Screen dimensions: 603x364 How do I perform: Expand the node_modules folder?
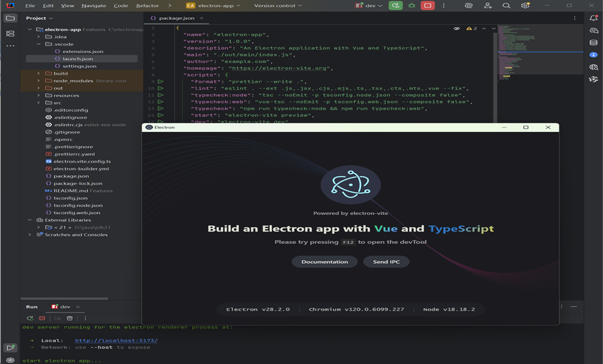click(x=38, y=80)
